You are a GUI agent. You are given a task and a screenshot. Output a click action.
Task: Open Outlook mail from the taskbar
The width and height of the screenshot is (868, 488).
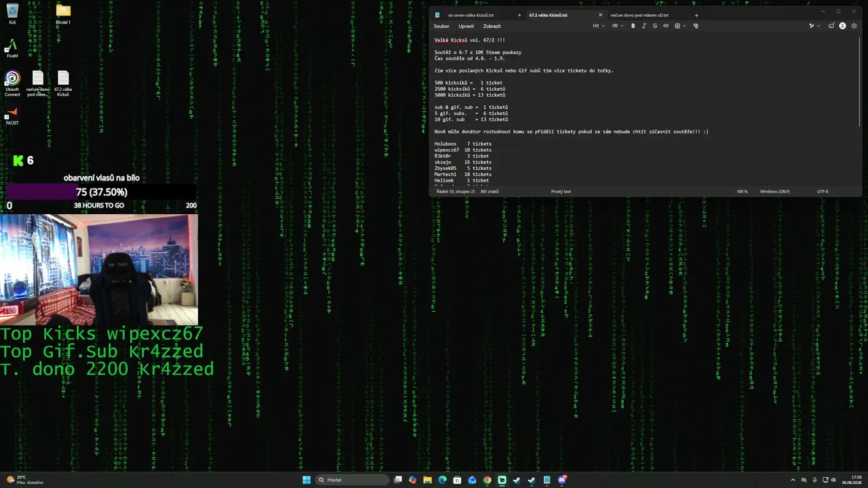click(x=472, y=480)
